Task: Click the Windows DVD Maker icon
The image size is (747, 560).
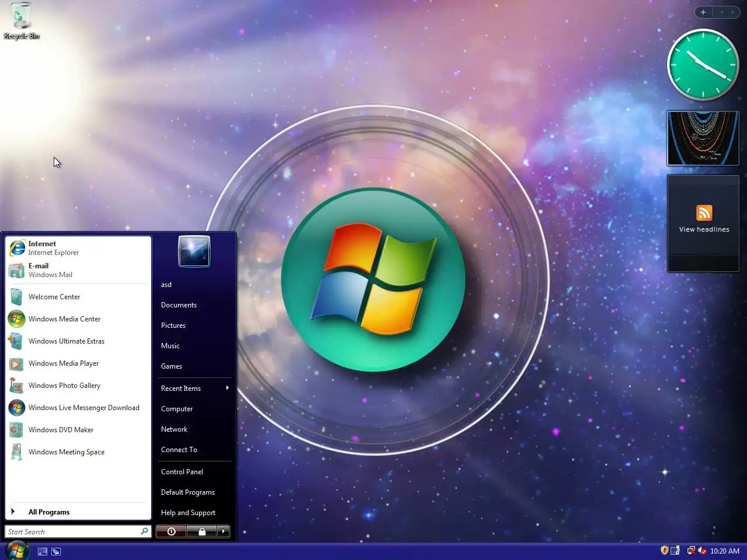Action: coord(17,430)
